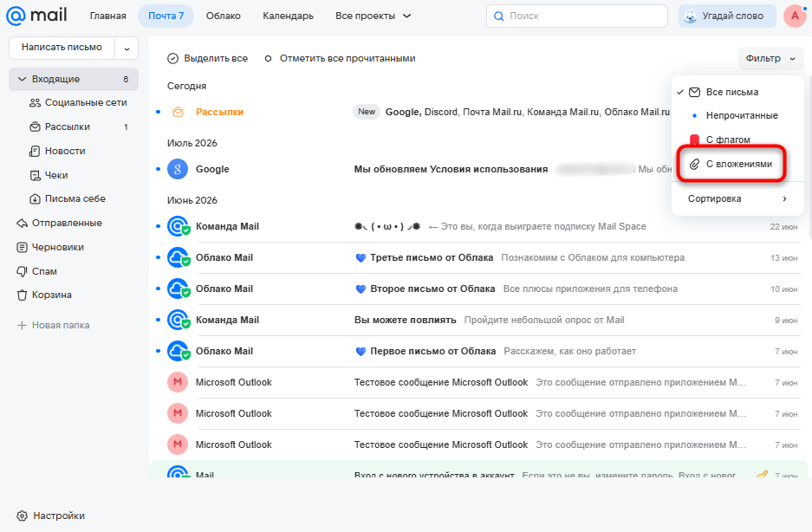Open the compose options arrow

click(127, 49)
